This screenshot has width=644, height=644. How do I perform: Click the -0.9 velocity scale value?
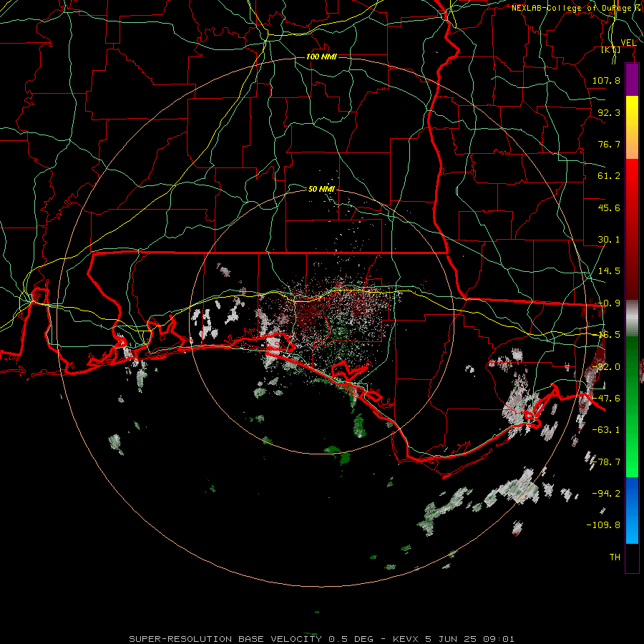pos(609,303)
